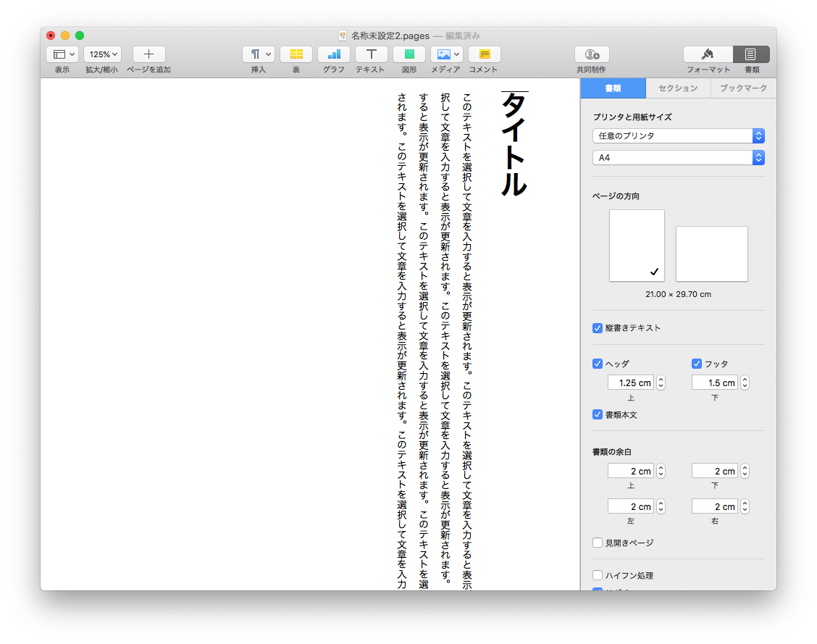Add a text box with the Text icon
Screen dimensions: 817x644
pos(371,54)
